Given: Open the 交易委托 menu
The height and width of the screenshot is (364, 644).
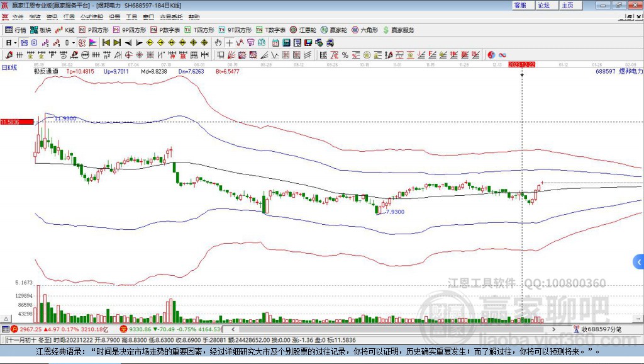Looking at the screenshot, I should 171,17.
